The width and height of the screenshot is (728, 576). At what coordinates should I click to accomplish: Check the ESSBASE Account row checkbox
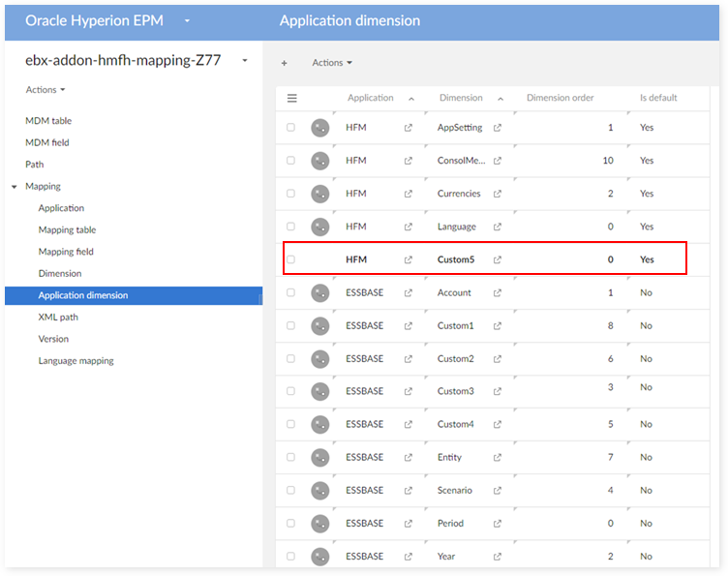pyautogui.click(x=290, y=292)
